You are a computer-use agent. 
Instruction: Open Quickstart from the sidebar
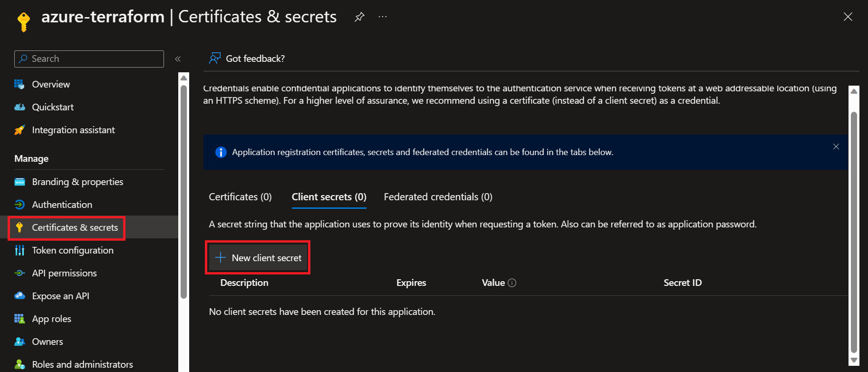tap(53, 107)
